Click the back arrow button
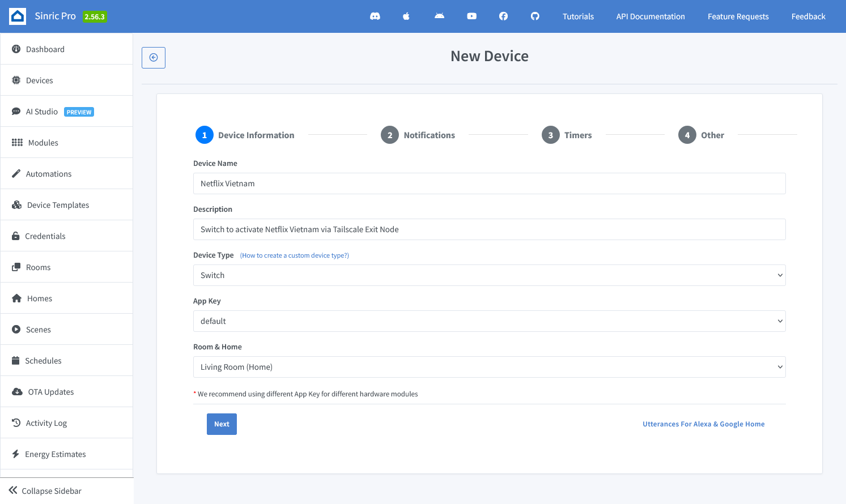The image size is (846, 504). click(154, 58)
